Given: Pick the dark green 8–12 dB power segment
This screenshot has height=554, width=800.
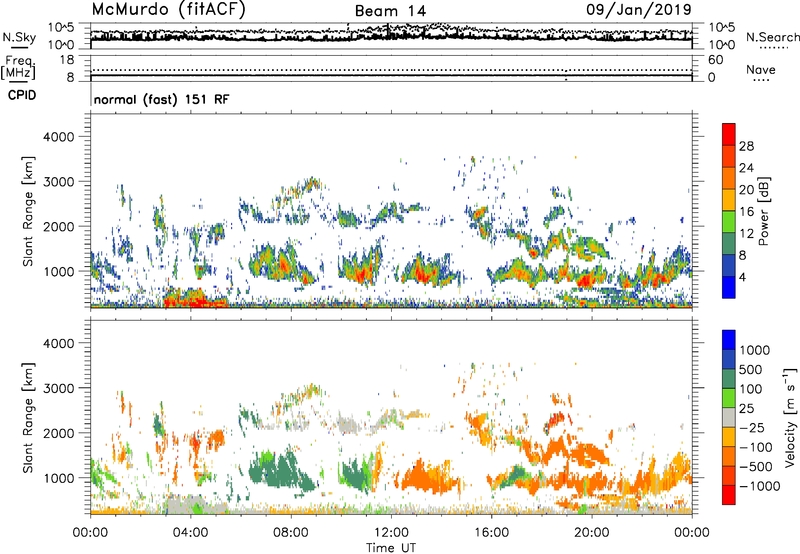Looking at the screenshot, I should click(x=729, y=244).
